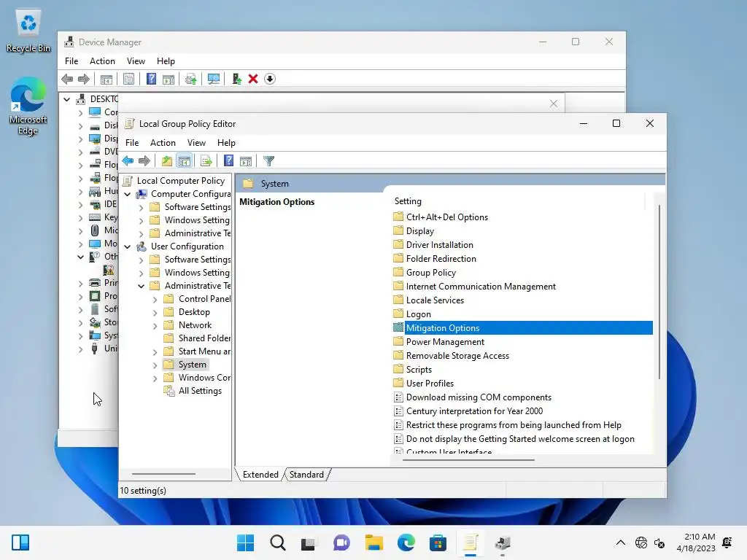Open Task View from the taskbar
The image size is (747, 560).
click(308, 542)
